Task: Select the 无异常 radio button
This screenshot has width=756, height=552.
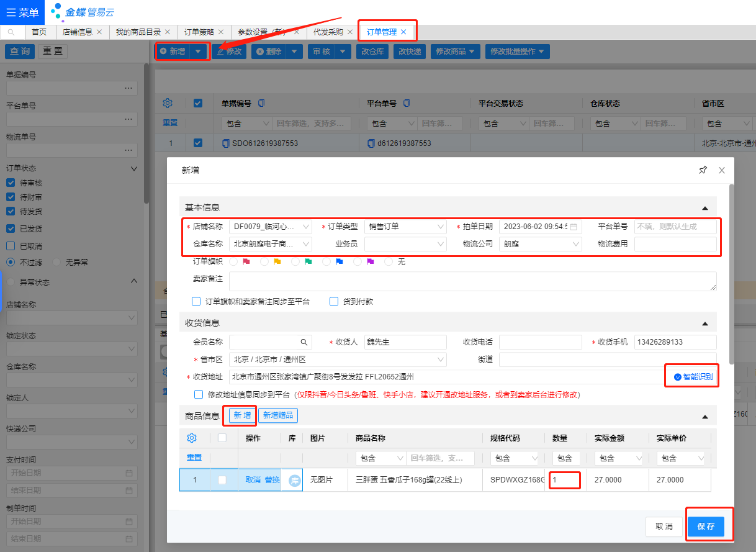Action: (58, 262)
